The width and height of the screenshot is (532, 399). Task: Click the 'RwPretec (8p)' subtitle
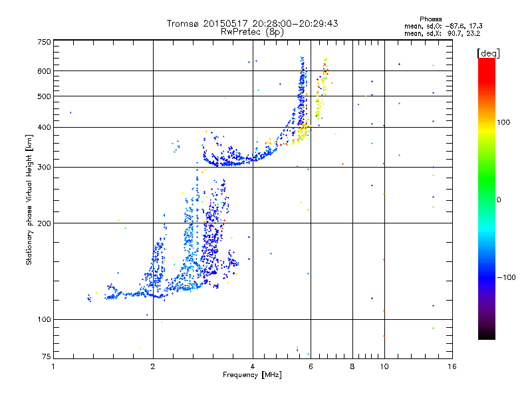pos(252,32)
